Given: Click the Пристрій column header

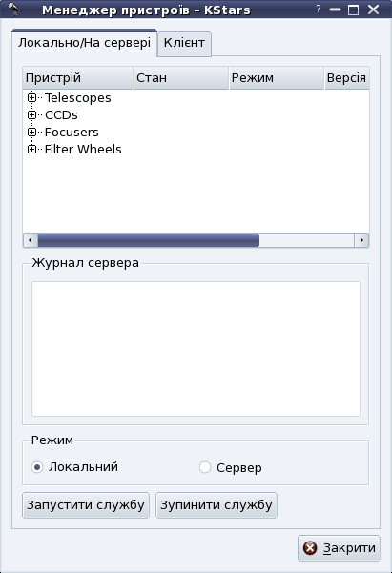Looking at the screenshot, I should coord(78,78).
